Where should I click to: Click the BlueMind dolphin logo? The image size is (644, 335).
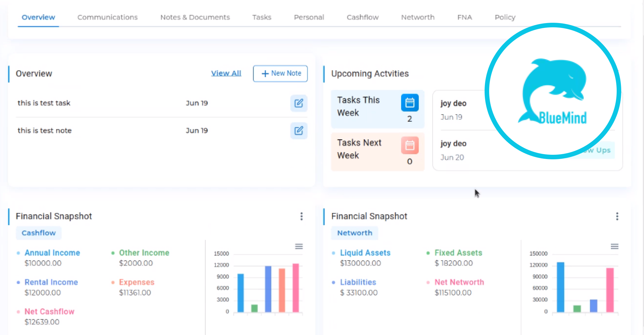(553, 91)
